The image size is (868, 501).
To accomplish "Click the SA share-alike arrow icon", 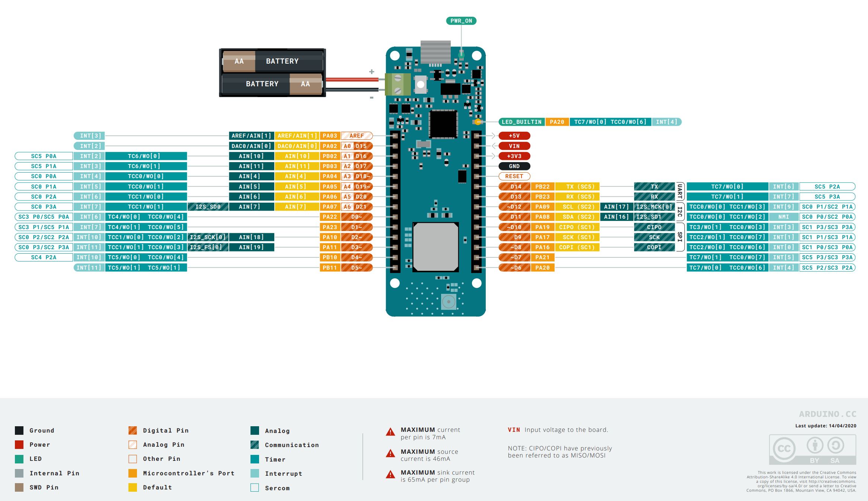I will coord(835,445).
